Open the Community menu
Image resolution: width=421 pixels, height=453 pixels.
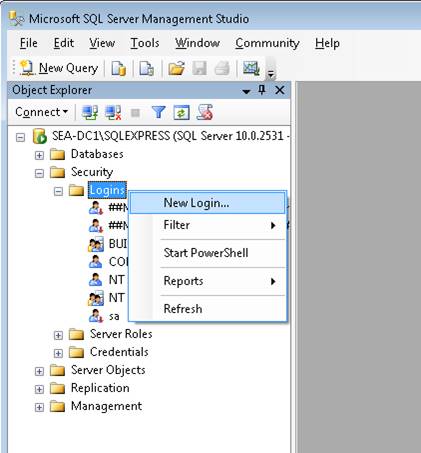tap(267, 43)
